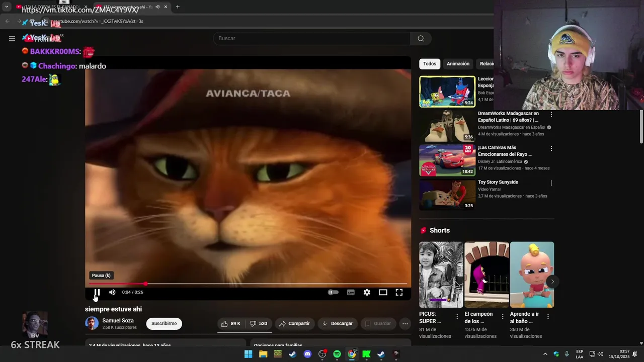
Task: Open the DreamWorks Madagascar video title
Action: point(508,117)
